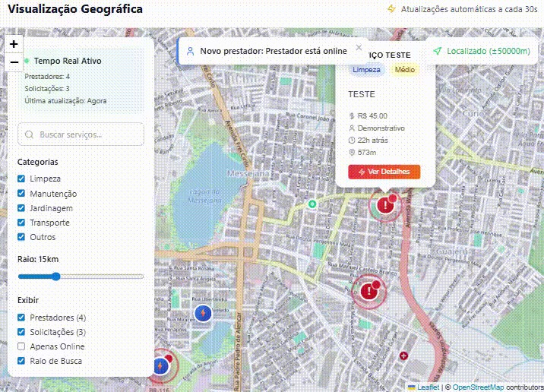Click the Limpeza tag in popup
The image size is (544, 392).
click(x=366, y=70)
